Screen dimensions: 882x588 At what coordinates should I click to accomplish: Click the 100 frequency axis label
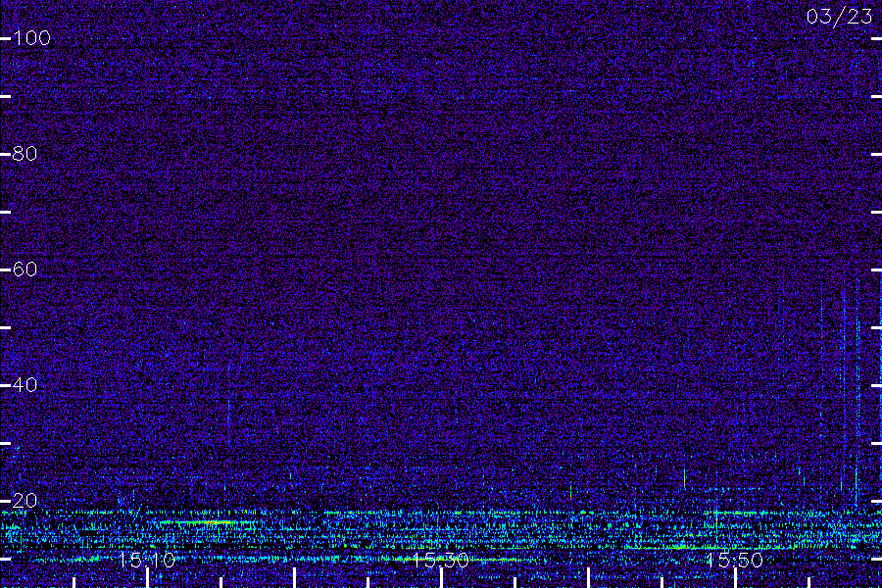[x=31, y=38]
